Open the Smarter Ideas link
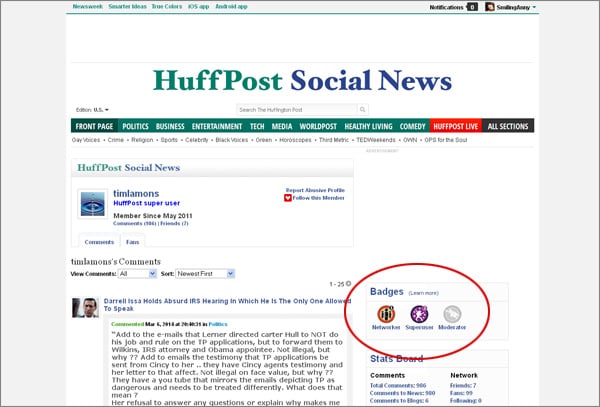600x407 pixels. click(127, 7)
